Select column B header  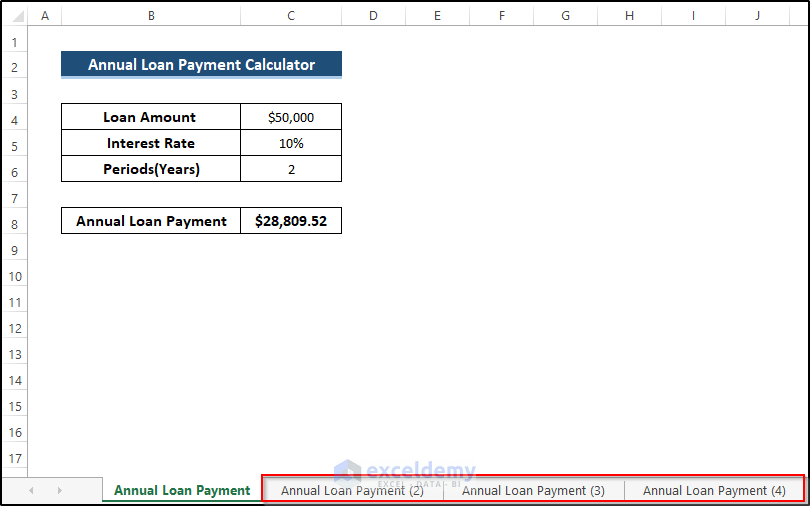click(151, 16)
